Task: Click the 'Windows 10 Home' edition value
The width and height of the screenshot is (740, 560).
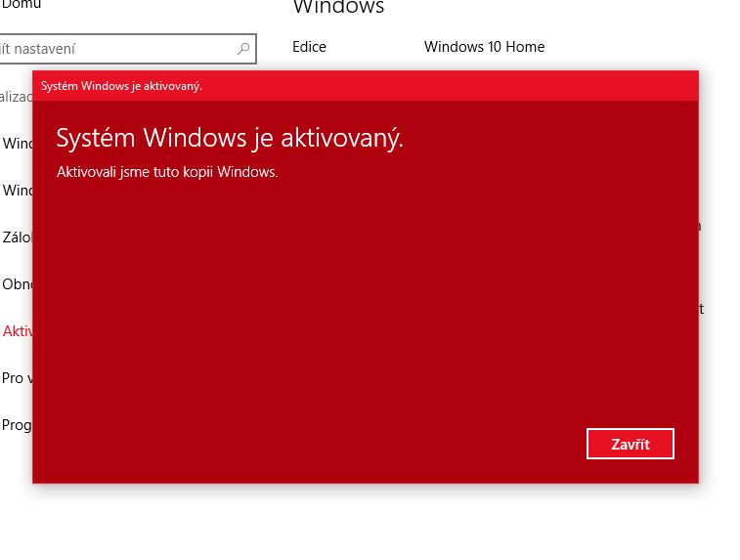Action: pyautogui.click(x=484, y=47)
